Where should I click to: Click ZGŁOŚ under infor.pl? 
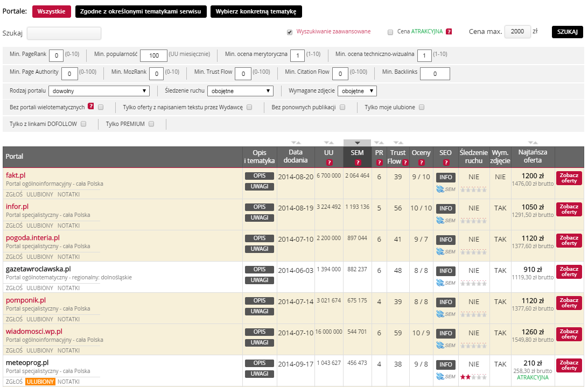click(14, 226)
